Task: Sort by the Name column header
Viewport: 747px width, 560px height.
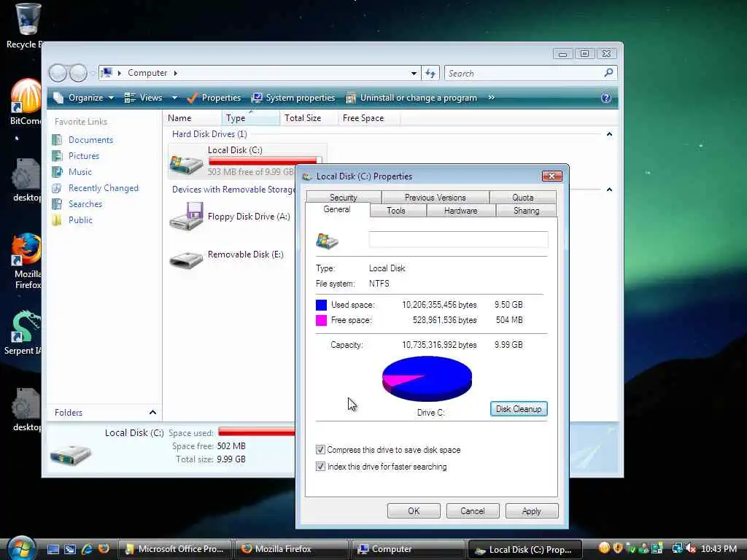Action: pyautogui.click(x=193, y=118)
